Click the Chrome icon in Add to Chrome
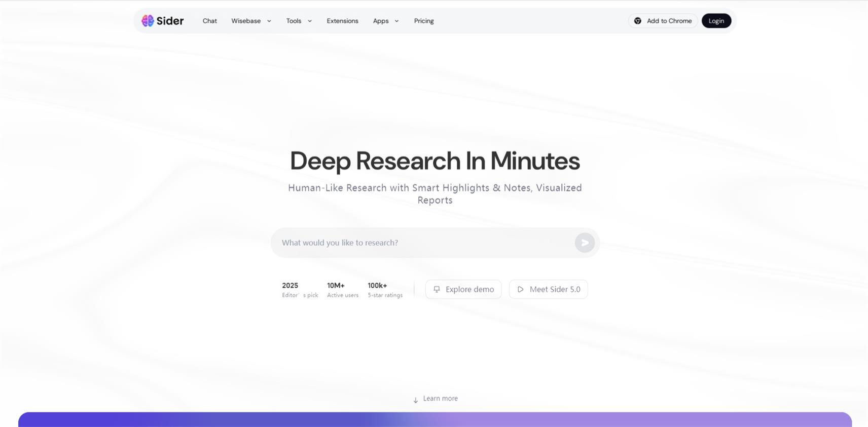The image size is (868, 427). pos(638,21)
